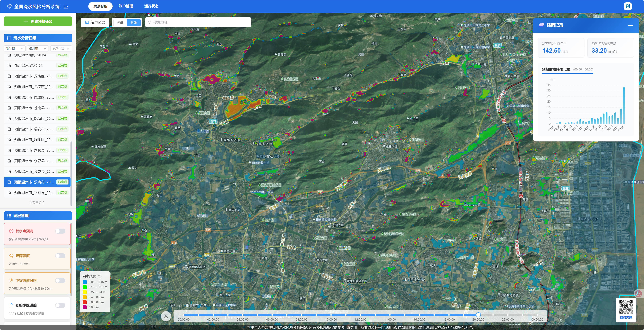Jump to the 10:00:00 timeline marker

pyautogui.click(x=331, y=315)
